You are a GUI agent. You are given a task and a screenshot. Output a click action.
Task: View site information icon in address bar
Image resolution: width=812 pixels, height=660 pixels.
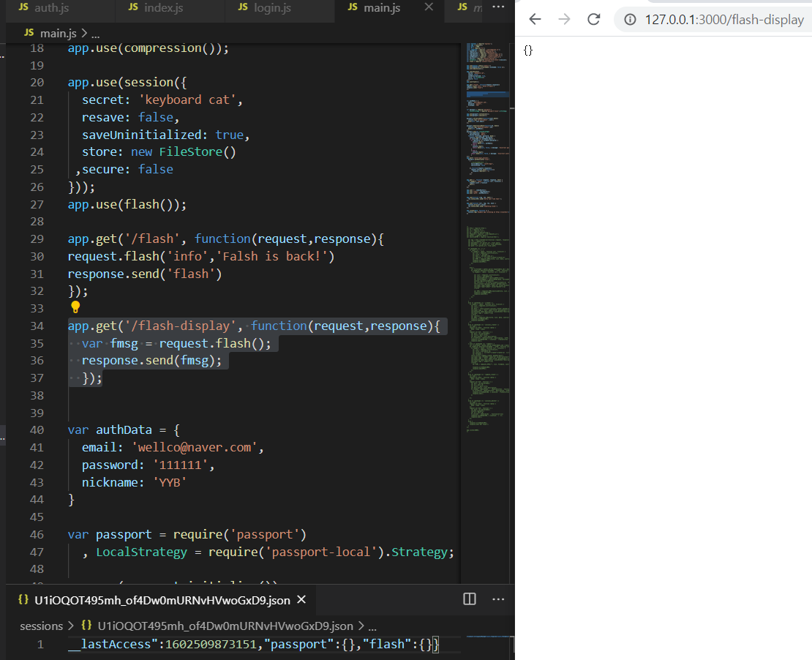630,20
